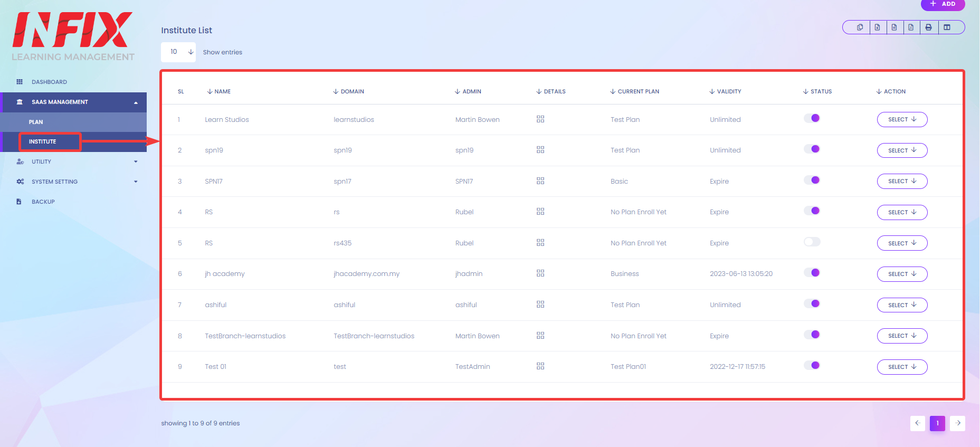
Task: Go to the next page arrow
Action: click(958, 423)
